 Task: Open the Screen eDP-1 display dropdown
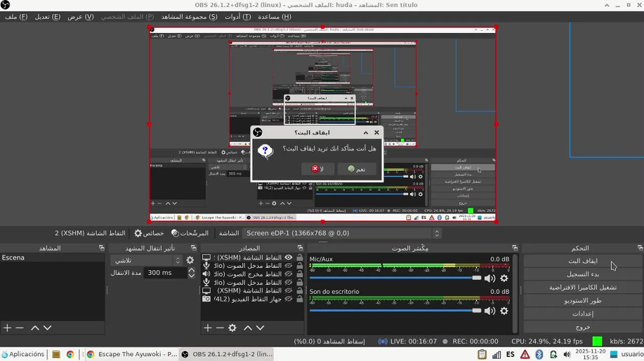pyautogui.click(x=342, y=233)
